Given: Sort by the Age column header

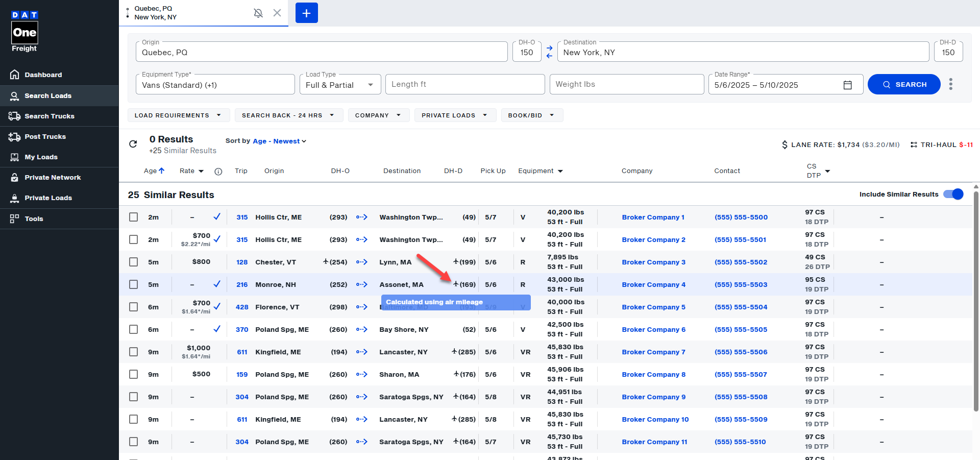Looking at the screenshot, I should (x=154, y=171).
